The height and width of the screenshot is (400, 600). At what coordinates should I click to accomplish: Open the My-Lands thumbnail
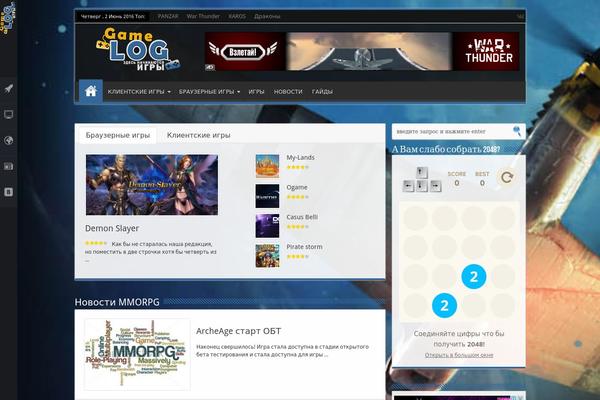tap(267, 166)
